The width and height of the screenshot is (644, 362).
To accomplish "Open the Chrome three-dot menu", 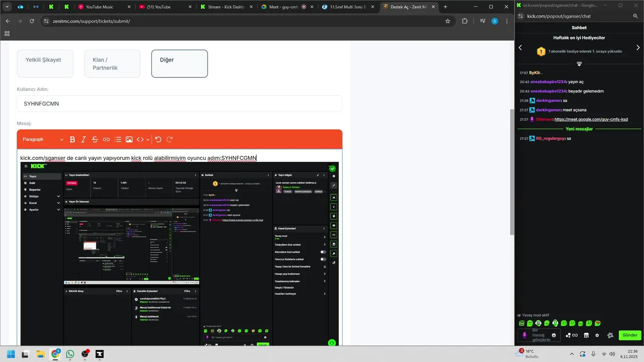I will point(507,21).
